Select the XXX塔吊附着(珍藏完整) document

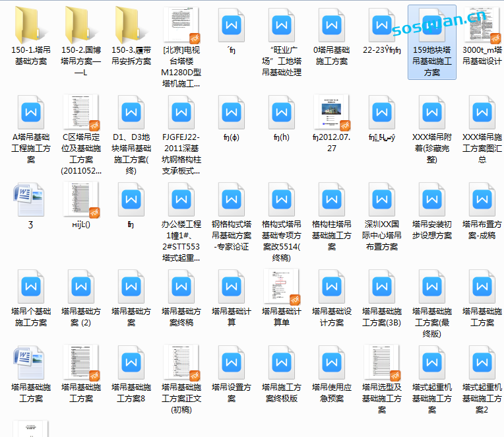pos(431,112)
